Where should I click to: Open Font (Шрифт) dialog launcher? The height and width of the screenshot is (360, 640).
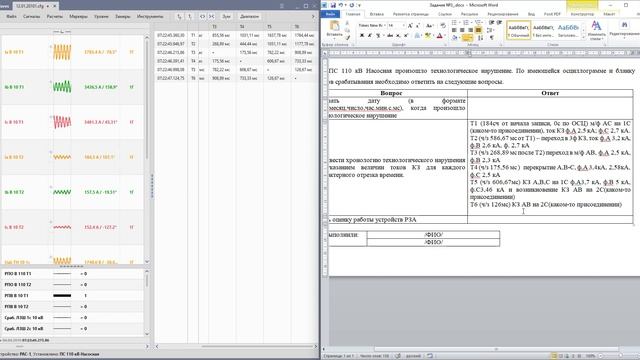point(446,44)
